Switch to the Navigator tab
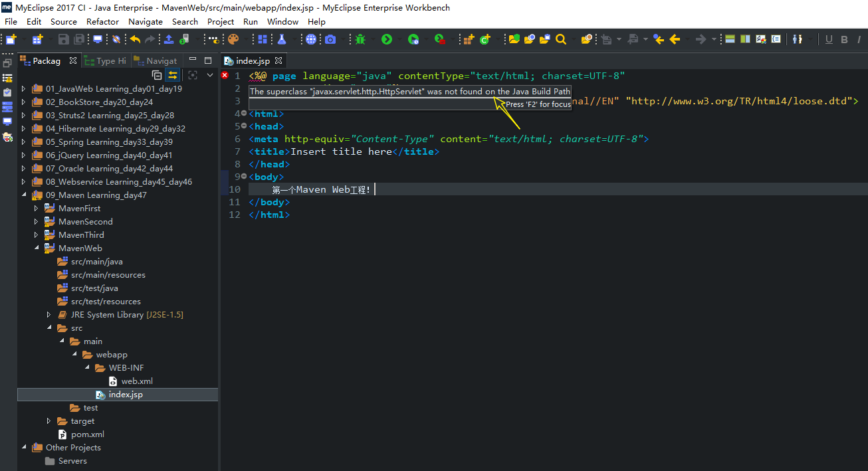 coord(156,60)
